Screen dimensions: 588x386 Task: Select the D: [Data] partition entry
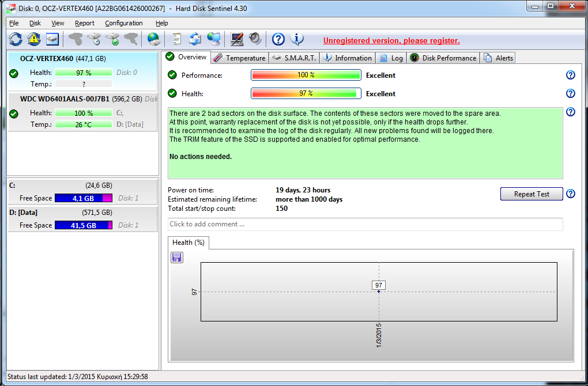82,219
